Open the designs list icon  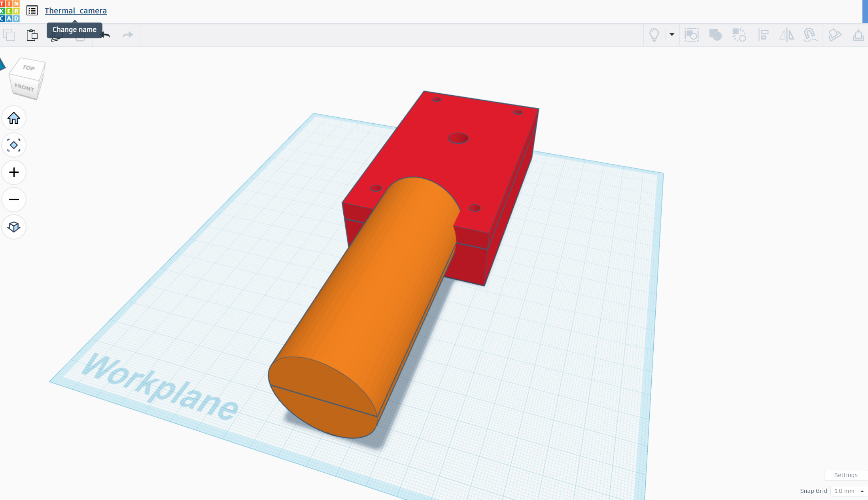(32, 11)
